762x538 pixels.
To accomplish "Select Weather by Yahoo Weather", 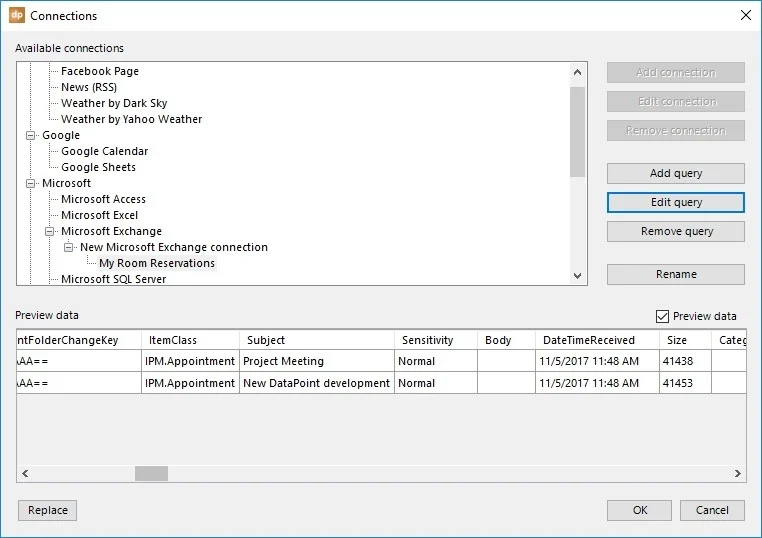I will (131, 120).
